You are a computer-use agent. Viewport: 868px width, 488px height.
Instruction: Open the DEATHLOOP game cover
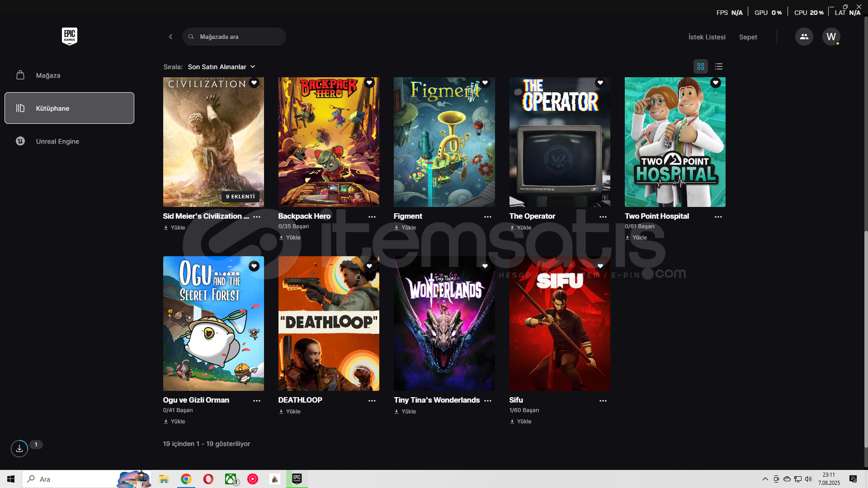329,324
